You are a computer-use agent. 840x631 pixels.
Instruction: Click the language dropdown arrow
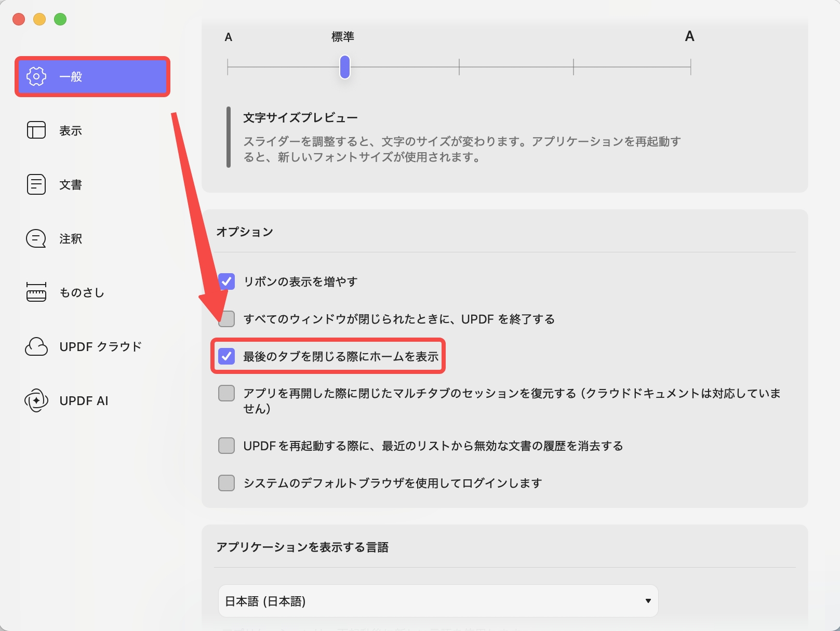click(647, 600)
